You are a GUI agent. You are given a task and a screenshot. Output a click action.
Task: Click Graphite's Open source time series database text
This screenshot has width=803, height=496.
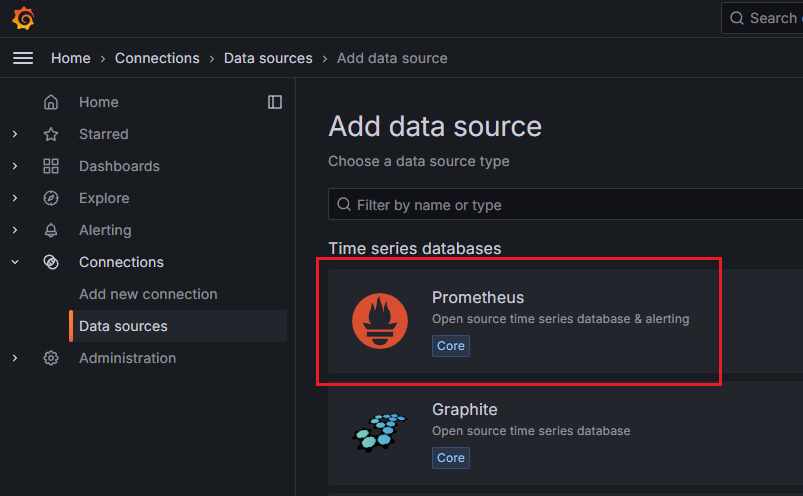tap(531, 431)
